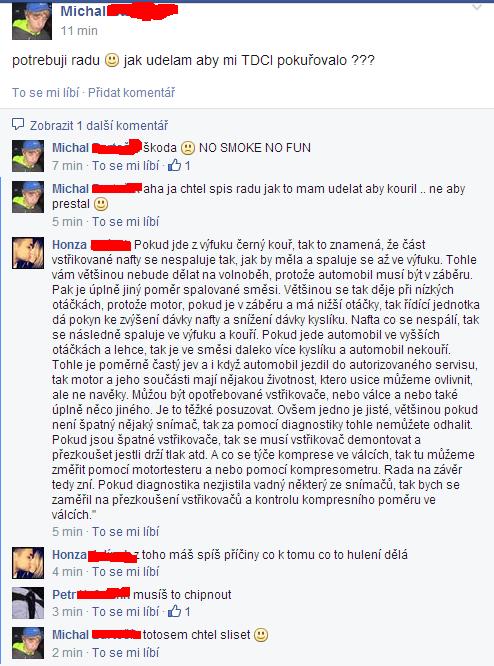Image resolution: width=494 pixels, height=666 pixels.
Task: Like Michal's 'aby kouril' comment
Action: click(126, 222)
